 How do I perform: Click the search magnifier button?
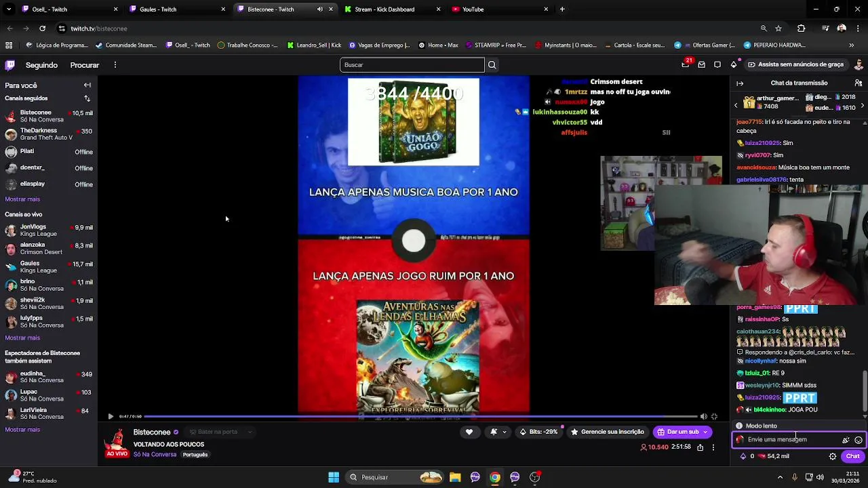click(x=492, y=65)
